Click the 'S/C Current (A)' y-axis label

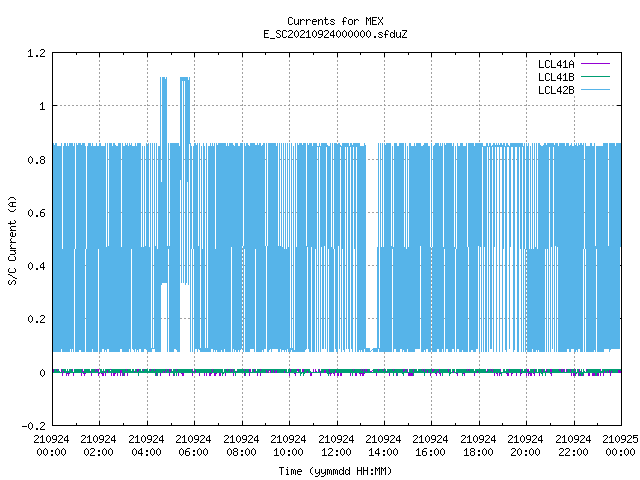[x=12, y=240]
